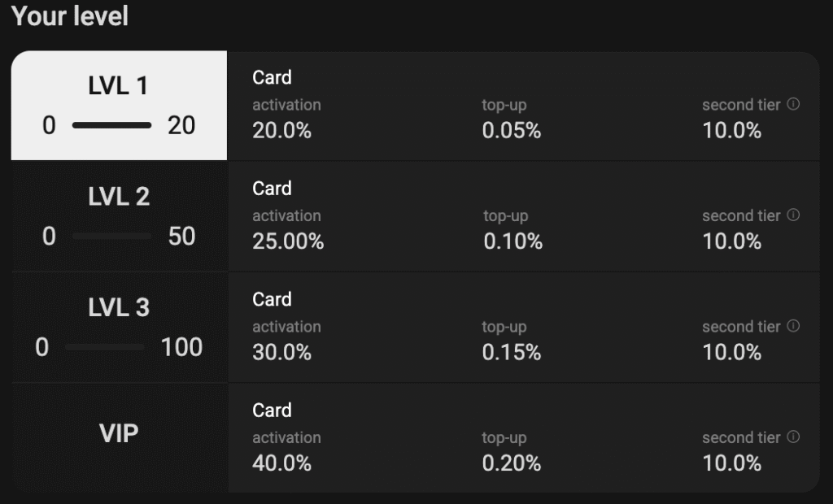Click the 0.20% top-up value for VIP
Viewport: 833px width, 504px height.
(x=511, y=463)
